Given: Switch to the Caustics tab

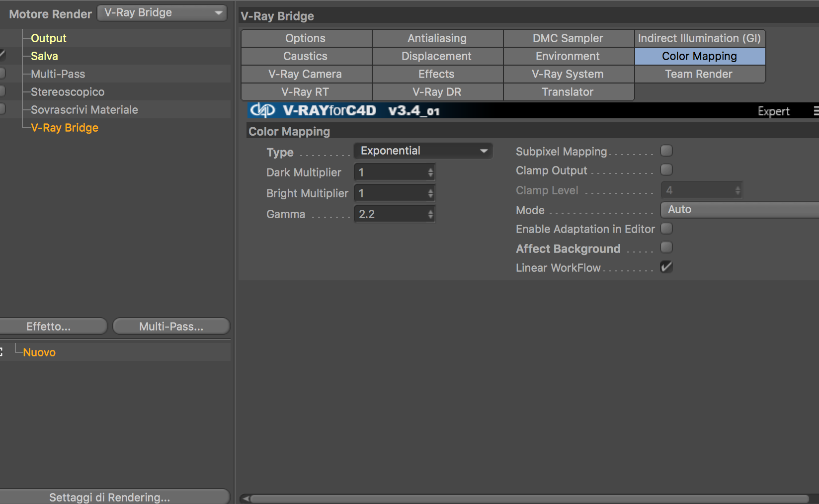Looking at the screenshot, I should tap(307, 56).
